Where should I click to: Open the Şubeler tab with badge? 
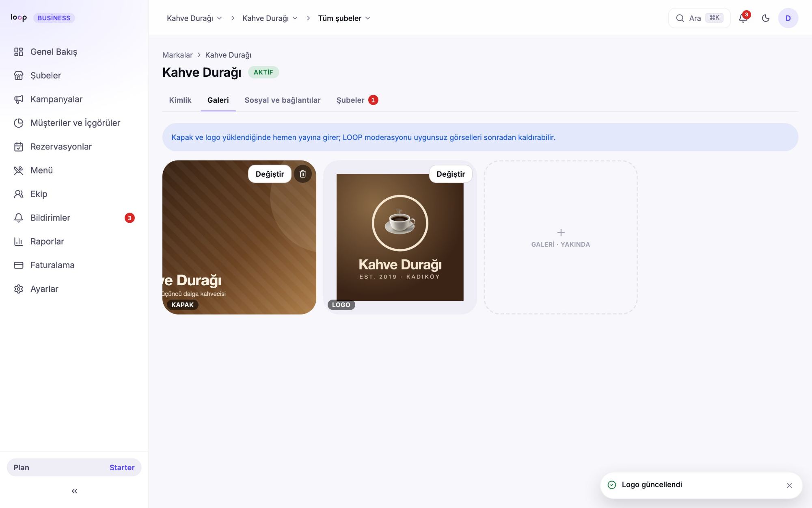(x=357, y=100)
